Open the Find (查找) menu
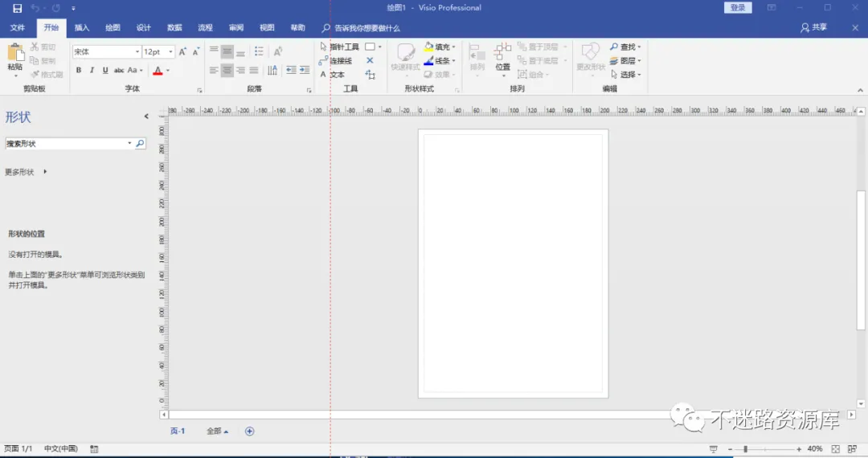Screen dimensions: 868x458 625,47
